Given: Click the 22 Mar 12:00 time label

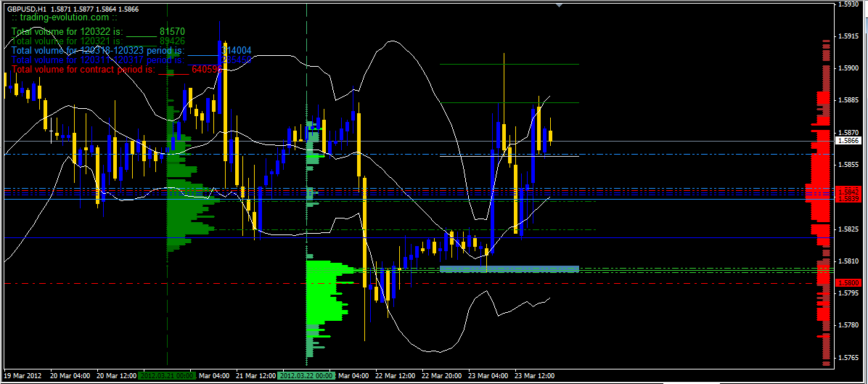Looking at the screenshot, I should click(396, 375).
